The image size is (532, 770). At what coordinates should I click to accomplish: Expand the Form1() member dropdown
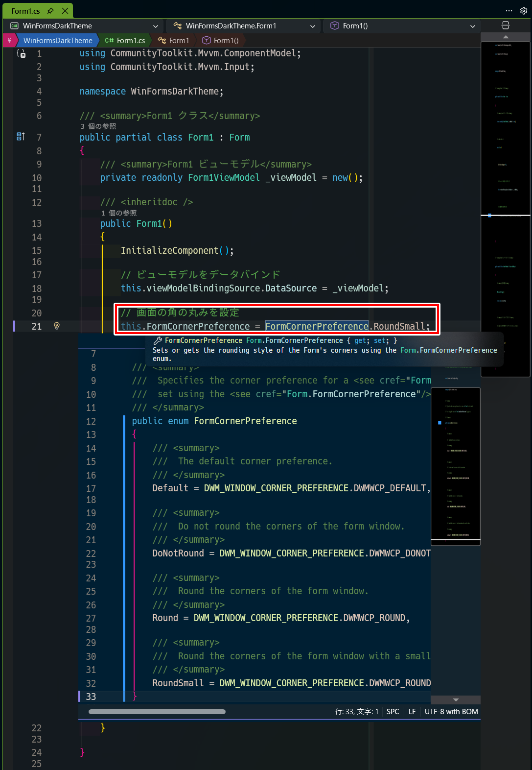click(401, 26)
